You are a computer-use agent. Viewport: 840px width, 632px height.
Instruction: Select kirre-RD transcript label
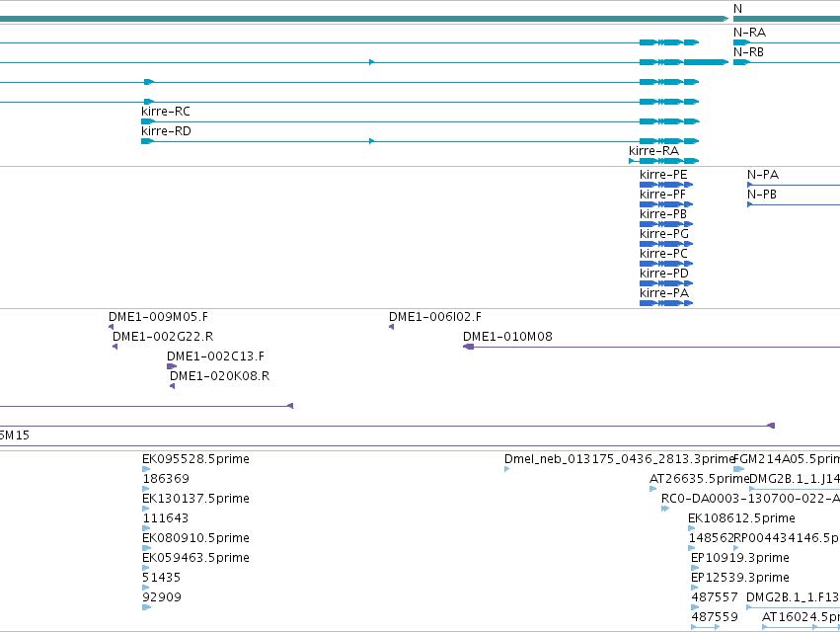[166, 131]
